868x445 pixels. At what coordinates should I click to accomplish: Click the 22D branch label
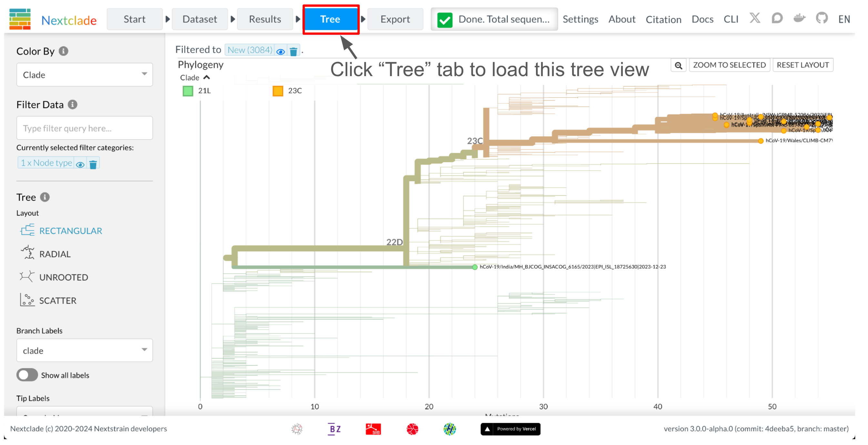coord(394,242)
